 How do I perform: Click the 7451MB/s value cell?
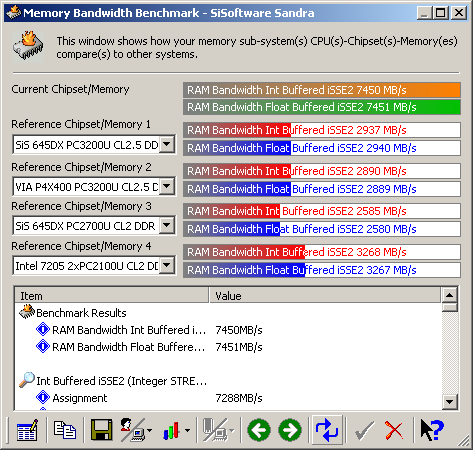(239, 347)
